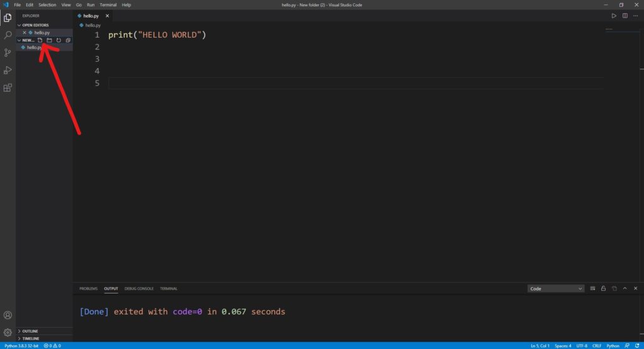
Task: Split the editor to the right
Action: [x=625, y=16]
